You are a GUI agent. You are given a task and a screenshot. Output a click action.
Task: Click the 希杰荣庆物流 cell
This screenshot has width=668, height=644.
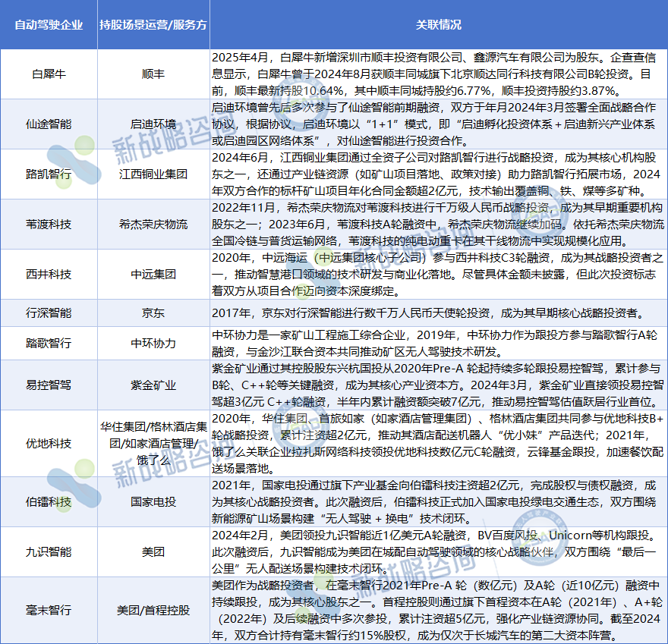[153, 224]
